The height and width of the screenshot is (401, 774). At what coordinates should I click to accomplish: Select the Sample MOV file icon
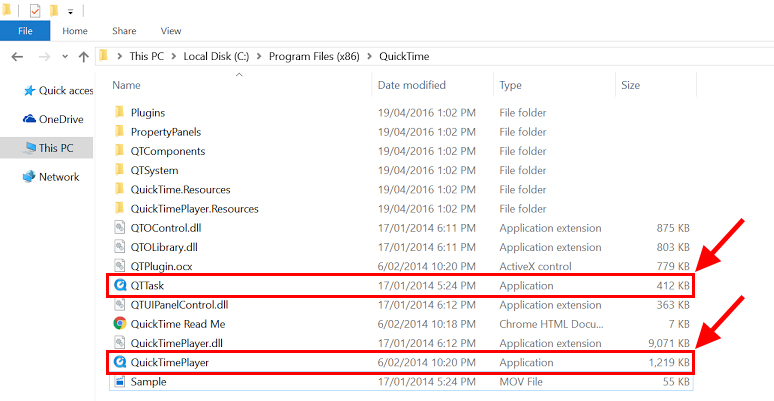pos(121,382)
